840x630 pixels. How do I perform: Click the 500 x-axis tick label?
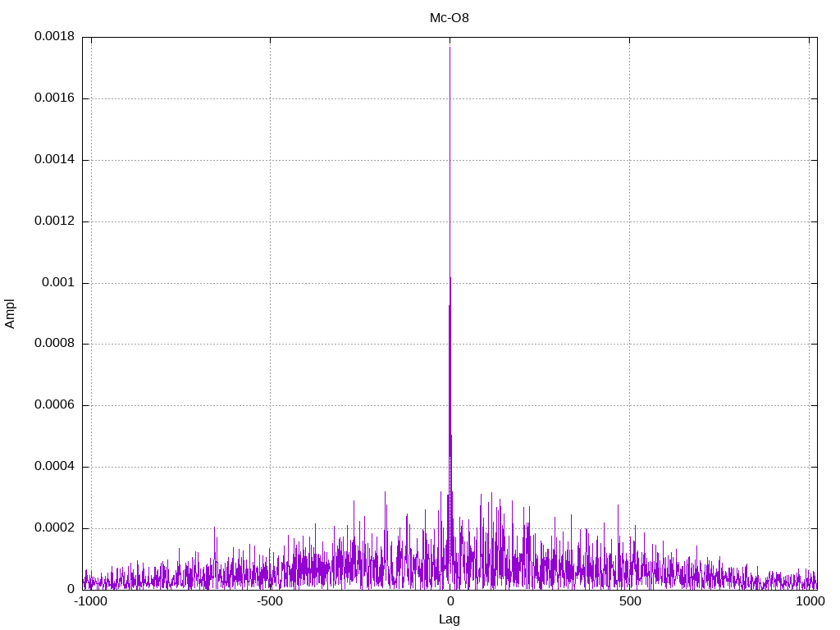(629, 601)
